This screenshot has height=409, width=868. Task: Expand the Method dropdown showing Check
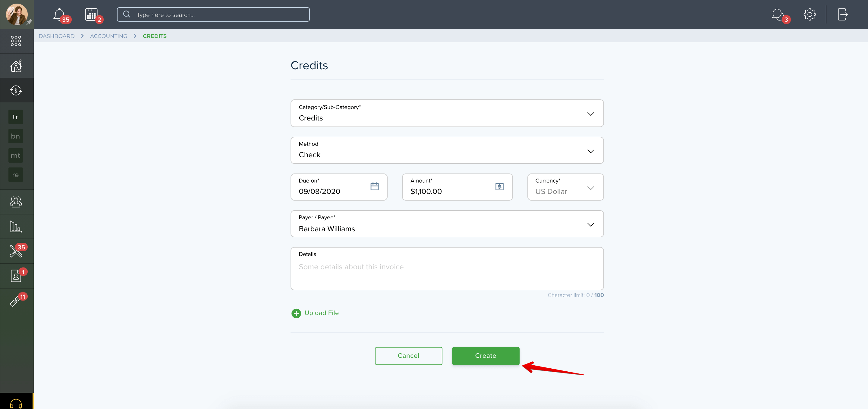[x=447, y=150]
